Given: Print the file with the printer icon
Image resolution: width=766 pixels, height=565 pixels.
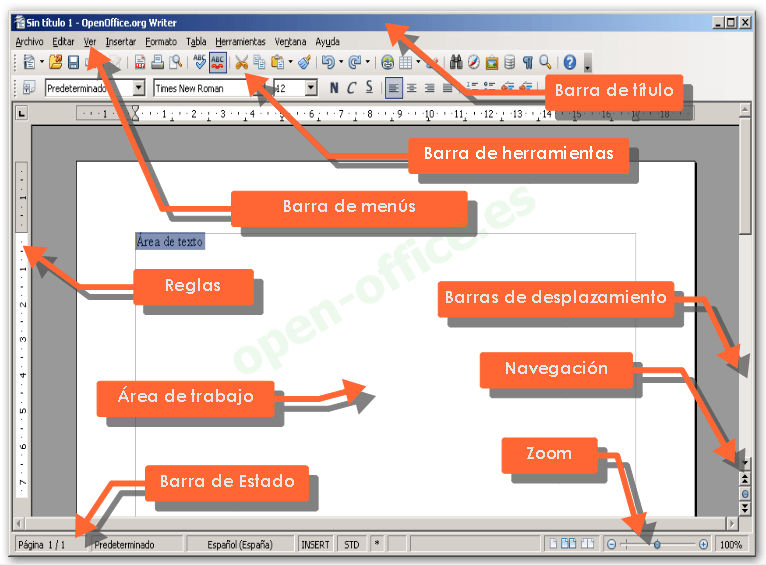Looking at the screenshot, I should point(157,62).
